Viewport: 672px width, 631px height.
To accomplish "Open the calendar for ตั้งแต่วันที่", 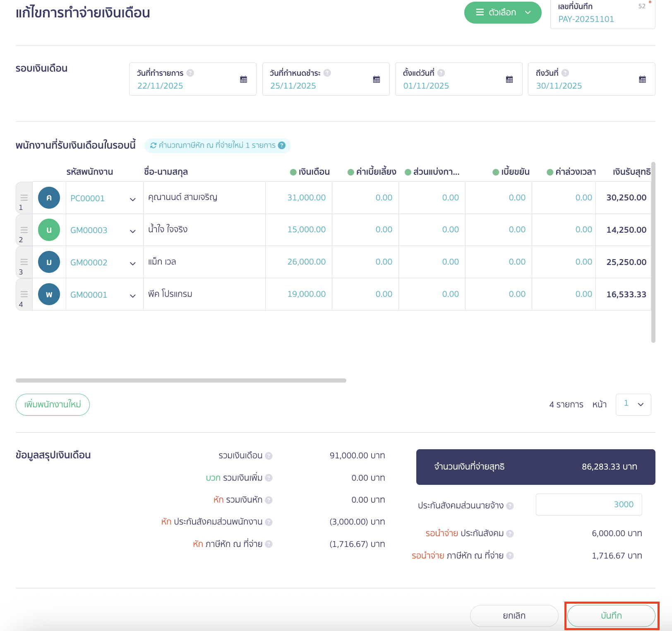I will click(509, 79).
